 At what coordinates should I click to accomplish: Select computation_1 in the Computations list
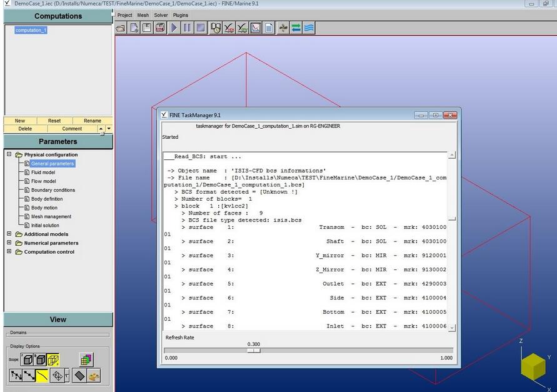31,30
